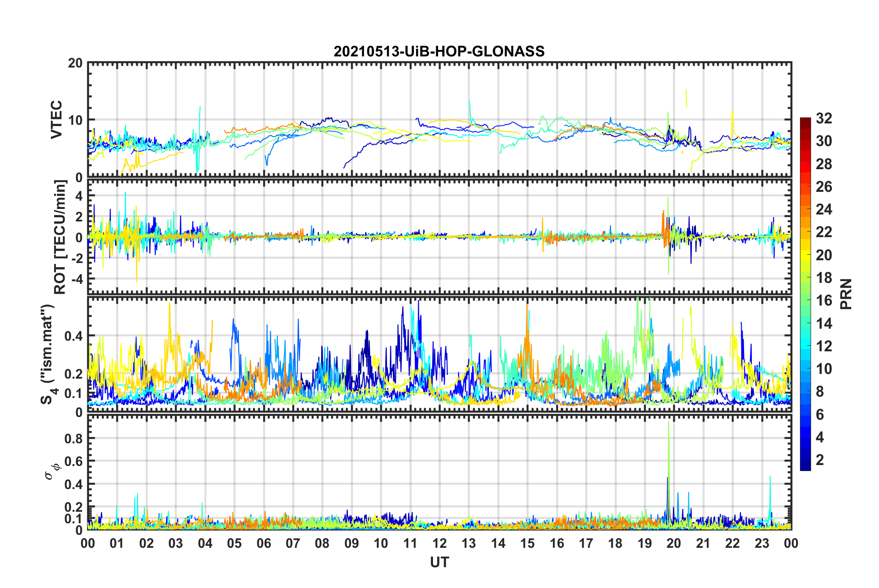Click tick 28 on the PRN colorbar
This screenshot has height=588, width=879.
(x=824, y=164)
